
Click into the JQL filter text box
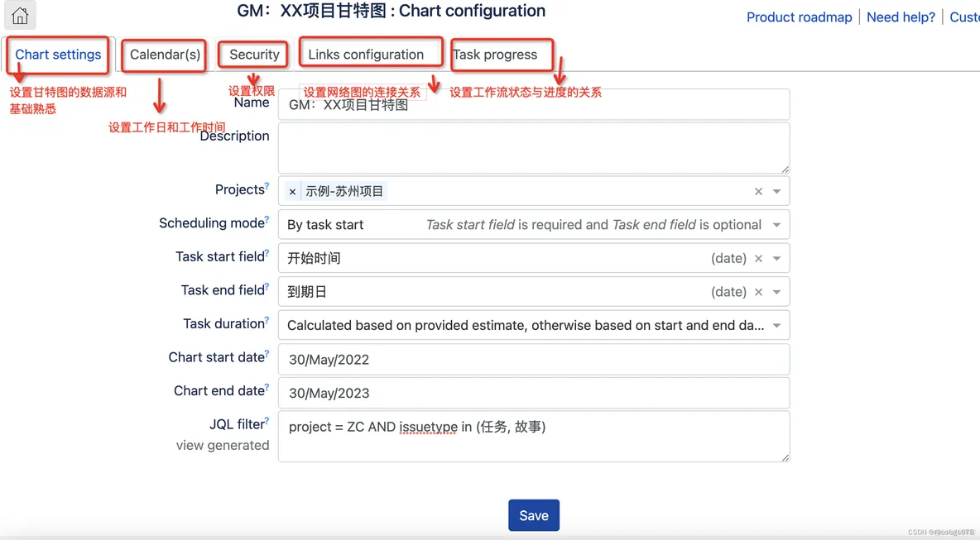click(534, 437)
